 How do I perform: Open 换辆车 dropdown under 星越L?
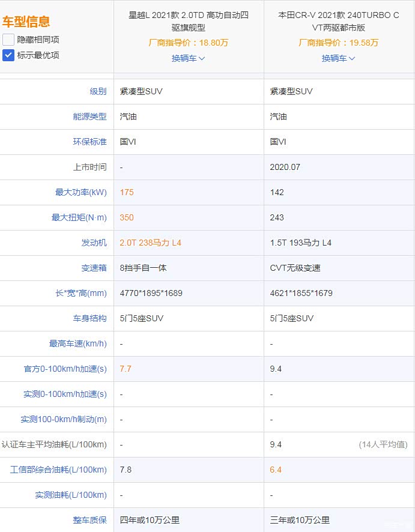click(x=188, y=58)
